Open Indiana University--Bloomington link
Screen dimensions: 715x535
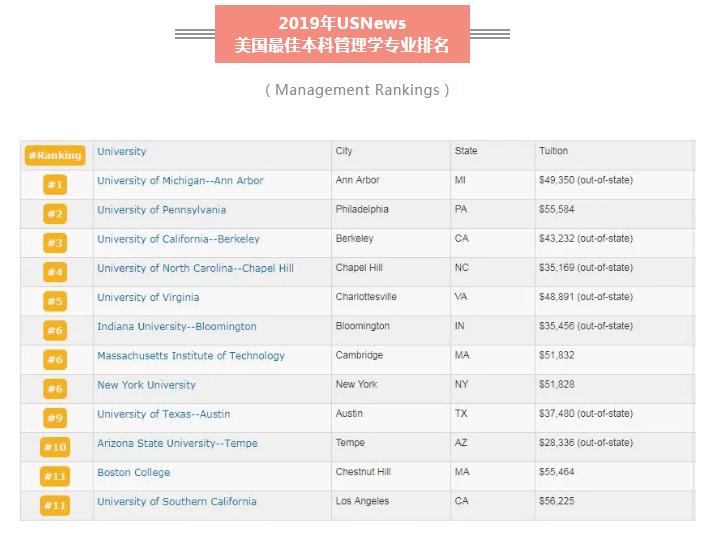point(177,327)
